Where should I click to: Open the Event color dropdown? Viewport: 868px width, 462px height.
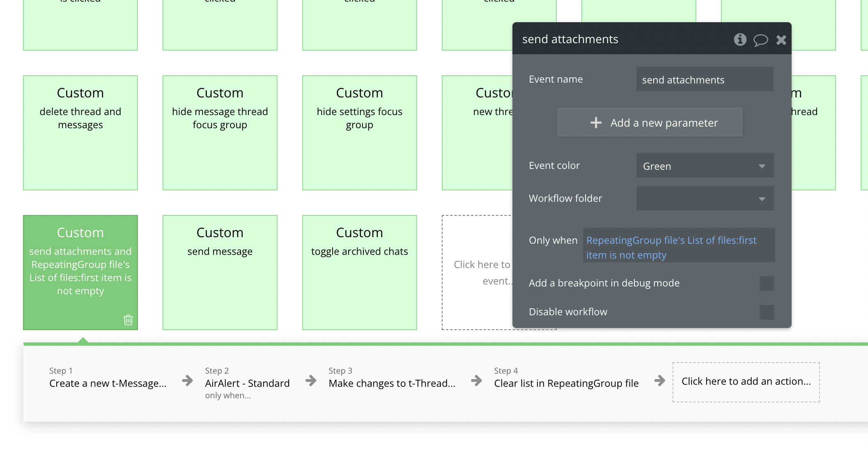[x=705, y=166]
